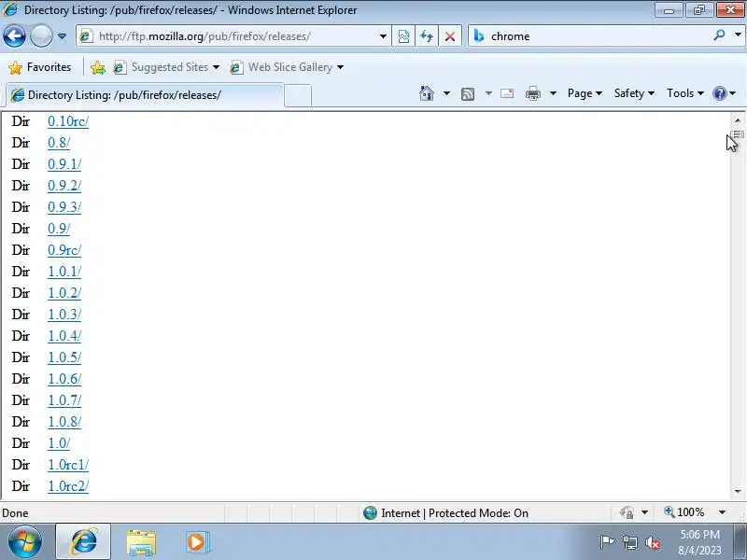Image resolution: width=747 pixels, height=560 pixels.
Task: Open the Help question mark menu
Action: (724, 93)
